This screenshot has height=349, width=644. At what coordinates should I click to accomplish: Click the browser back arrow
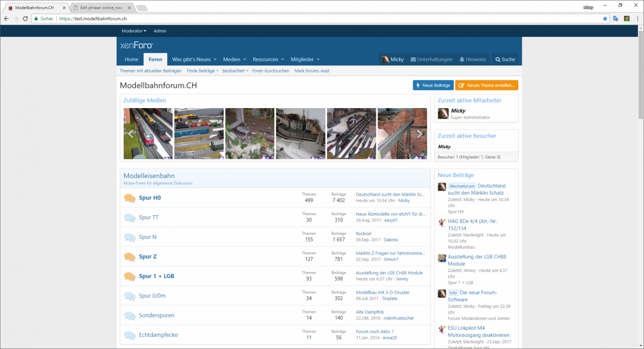7,19
